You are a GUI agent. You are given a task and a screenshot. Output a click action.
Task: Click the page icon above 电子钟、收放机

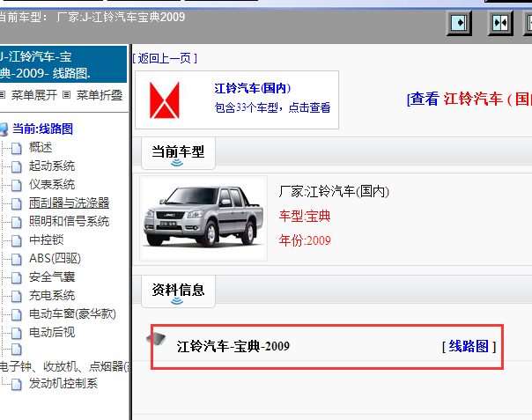[16, 349]
